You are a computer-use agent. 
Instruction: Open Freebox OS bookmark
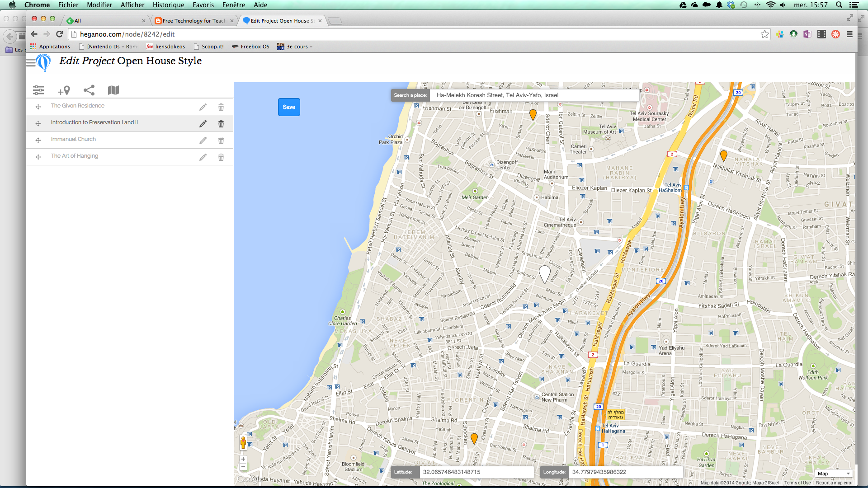point(250,47)
